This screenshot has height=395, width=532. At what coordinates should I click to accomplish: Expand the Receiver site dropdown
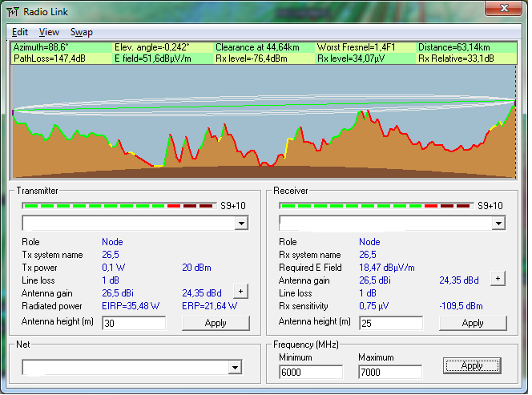click(x=498, y=223)
